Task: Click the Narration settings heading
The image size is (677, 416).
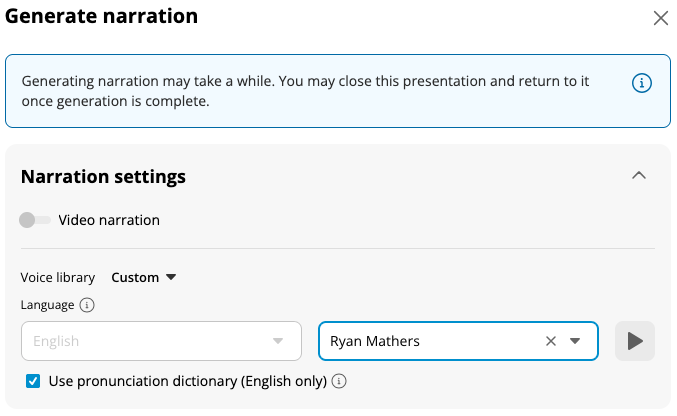Action: point(103,176)
